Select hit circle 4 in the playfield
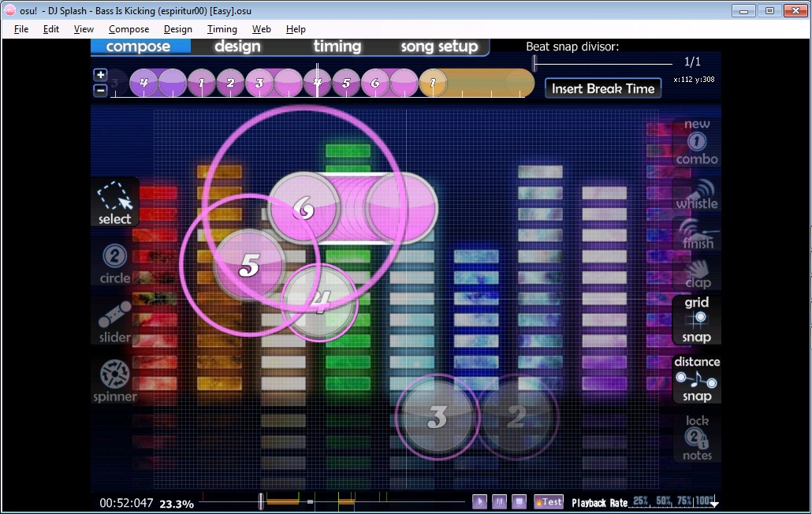Screen dimensions: 812x514 tap(320, 302)
